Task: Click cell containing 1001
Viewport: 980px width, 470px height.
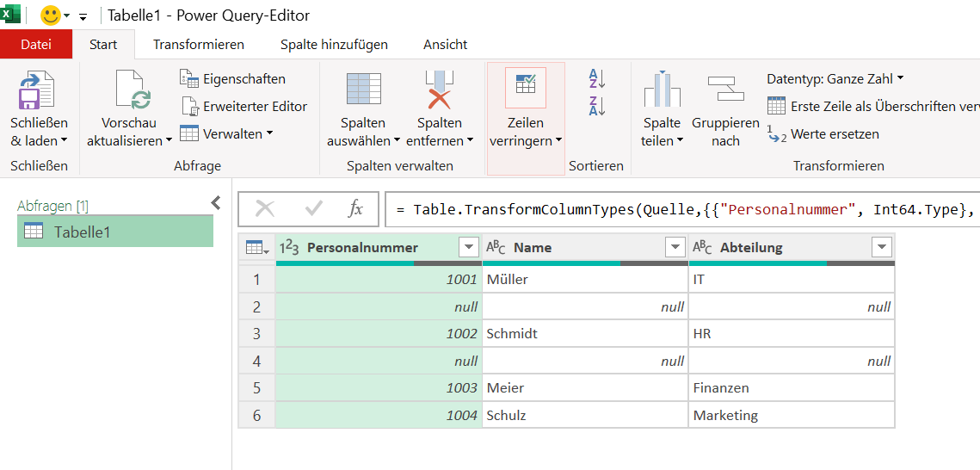Action: (379, 280)
